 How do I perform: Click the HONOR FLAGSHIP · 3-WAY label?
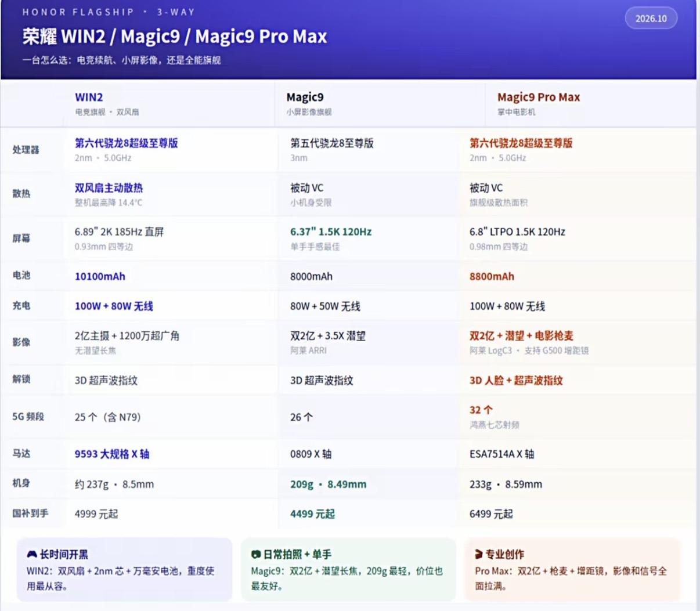(x=109, y=12)
